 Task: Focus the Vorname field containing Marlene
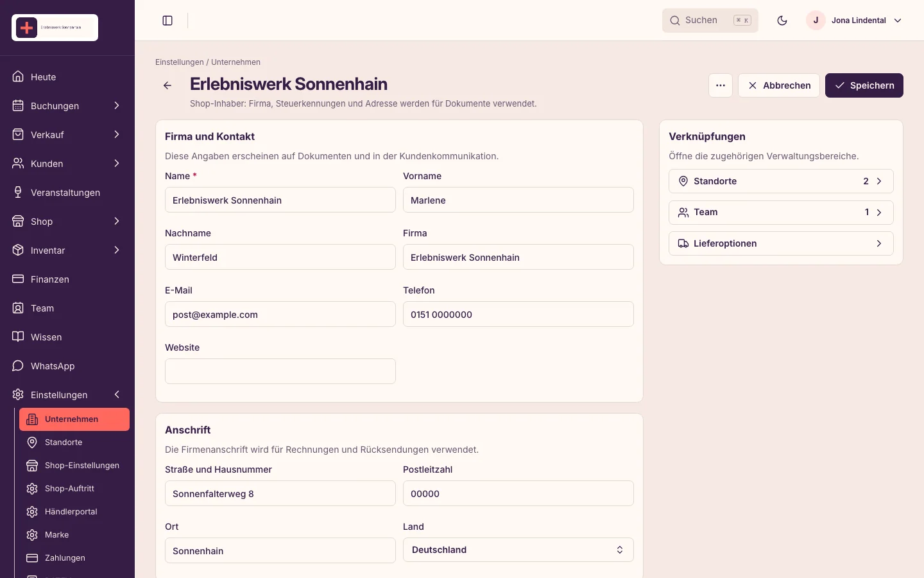[x=518, y=200]
